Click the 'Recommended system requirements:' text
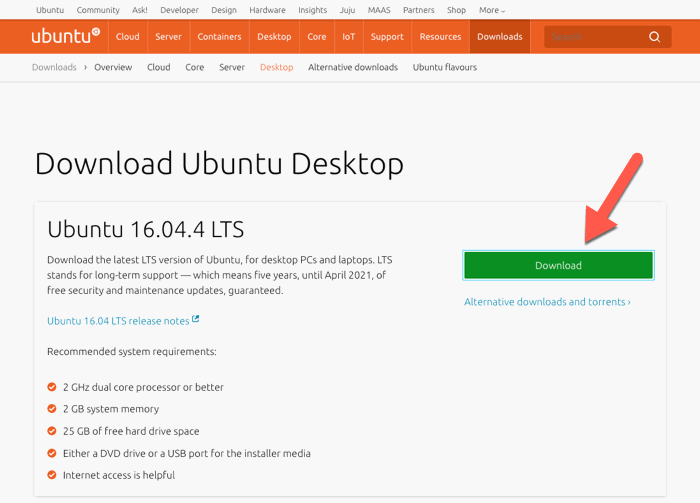 point(132,352)
